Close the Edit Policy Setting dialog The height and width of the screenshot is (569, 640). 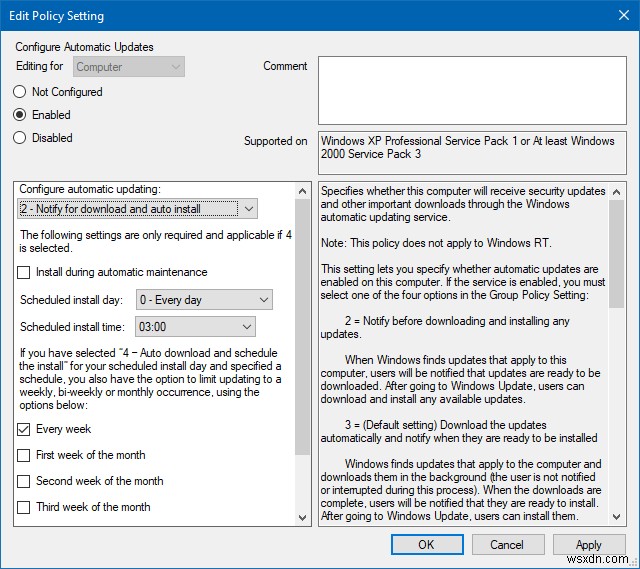click(624, 16)
